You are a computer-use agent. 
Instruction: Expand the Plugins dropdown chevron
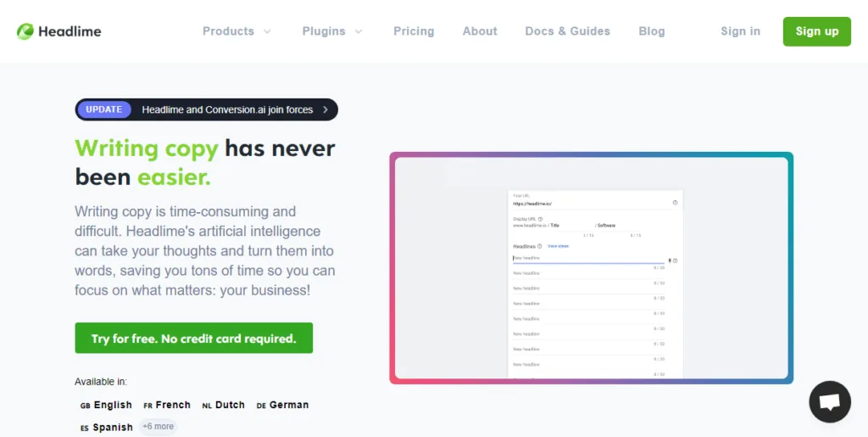click(x=359, y=31)
